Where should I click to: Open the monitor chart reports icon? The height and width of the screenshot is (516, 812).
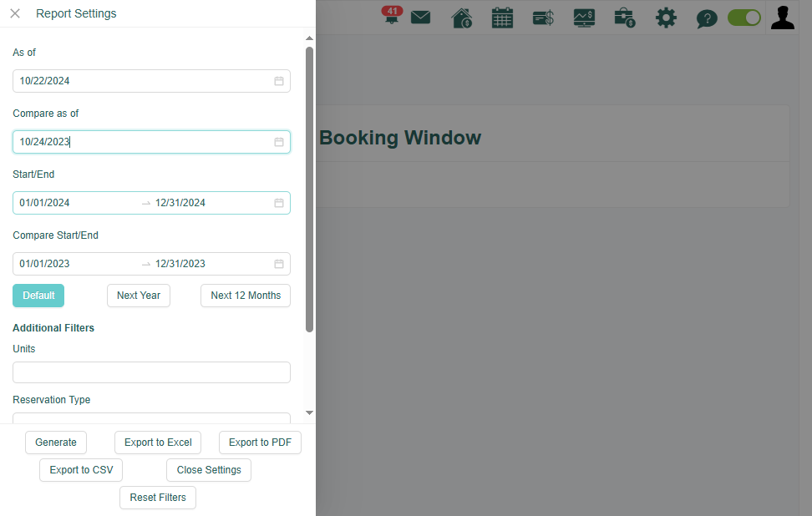click(584, 18)
